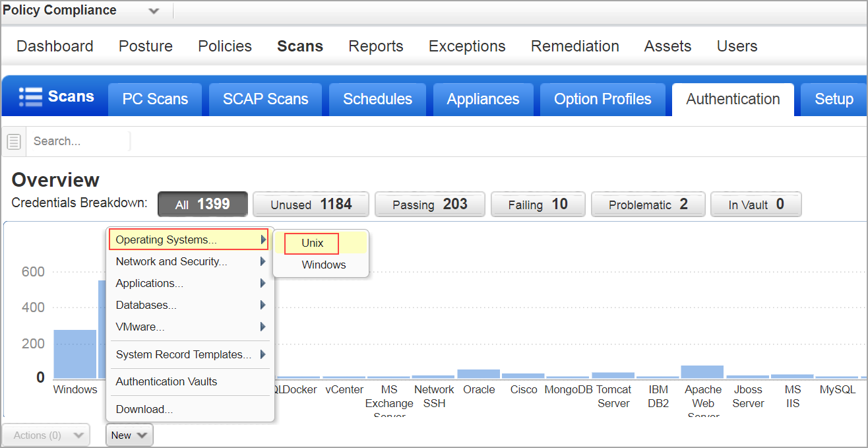Image resolution: width=868 pixels, height=448 pixels.
Task: Click the MySQL chart label
Action: (837, 389)
